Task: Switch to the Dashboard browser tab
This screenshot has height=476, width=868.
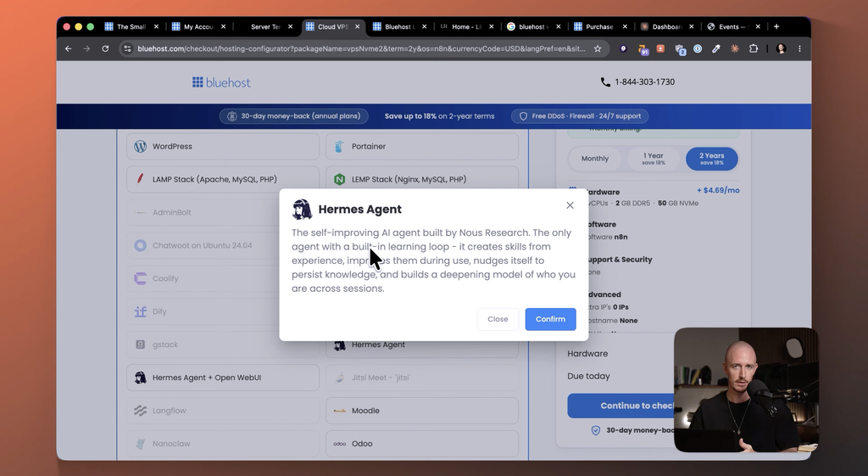Action: pos(666,26)
